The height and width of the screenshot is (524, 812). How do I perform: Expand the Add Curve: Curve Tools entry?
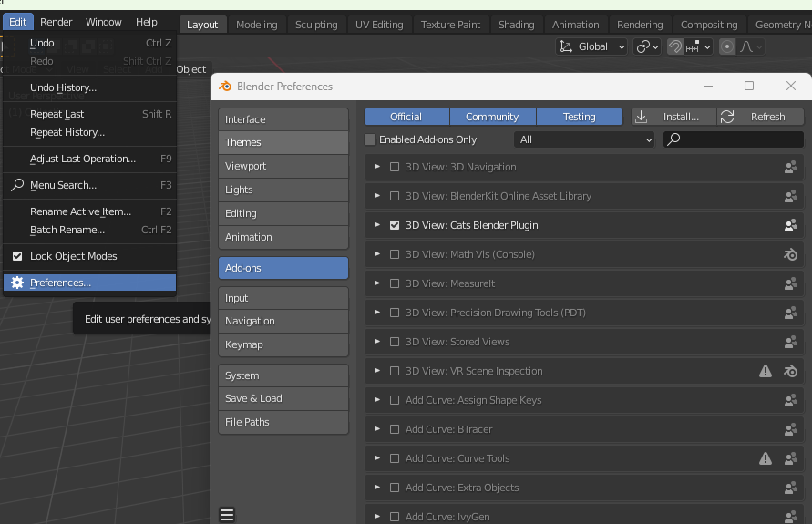pyautogui.click(x=377, y=458)
